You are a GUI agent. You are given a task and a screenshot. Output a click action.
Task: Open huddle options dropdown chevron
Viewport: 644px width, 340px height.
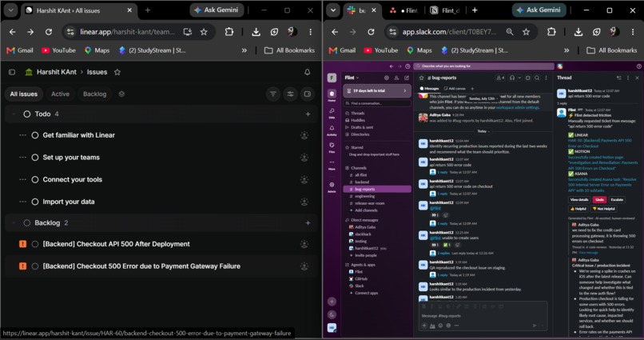point(519,78)
